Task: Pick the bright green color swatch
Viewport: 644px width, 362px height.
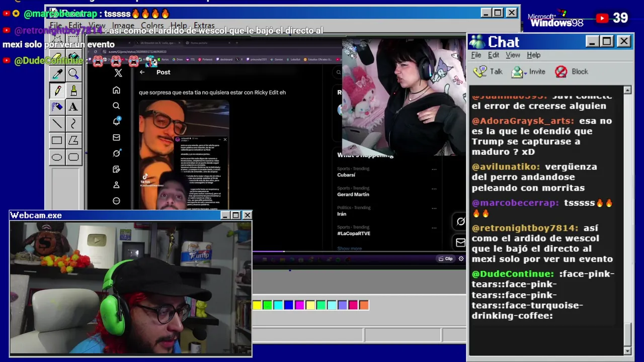Action: (x=267, y=305)
